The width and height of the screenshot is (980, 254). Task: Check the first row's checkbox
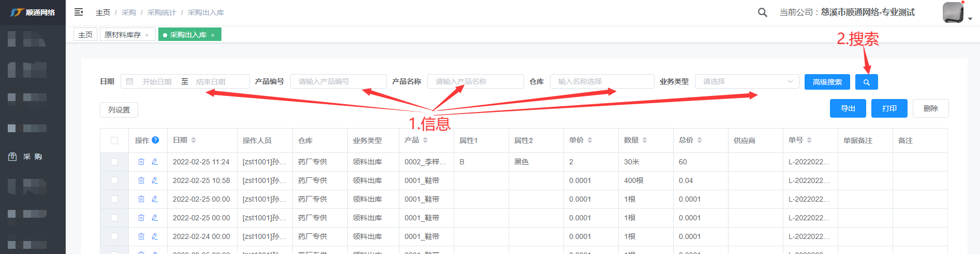(x=114, y=162)
